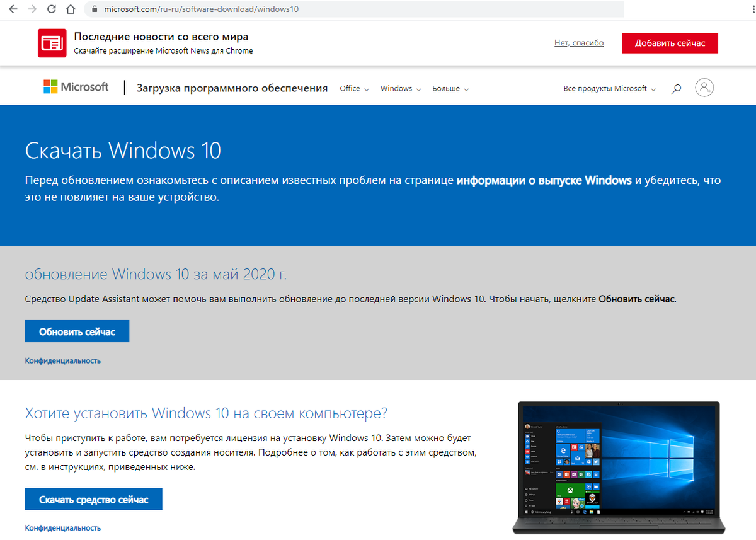Expand the Windows menu

tap(401, 89)
